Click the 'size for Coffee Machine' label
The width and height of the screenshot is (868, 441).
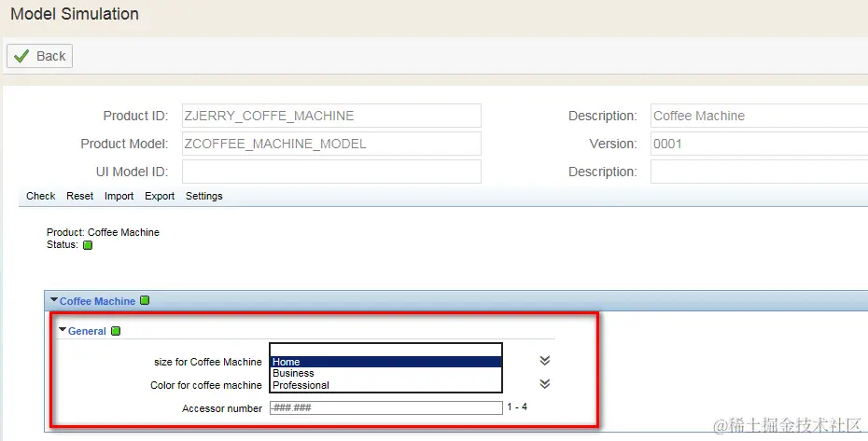207,362
